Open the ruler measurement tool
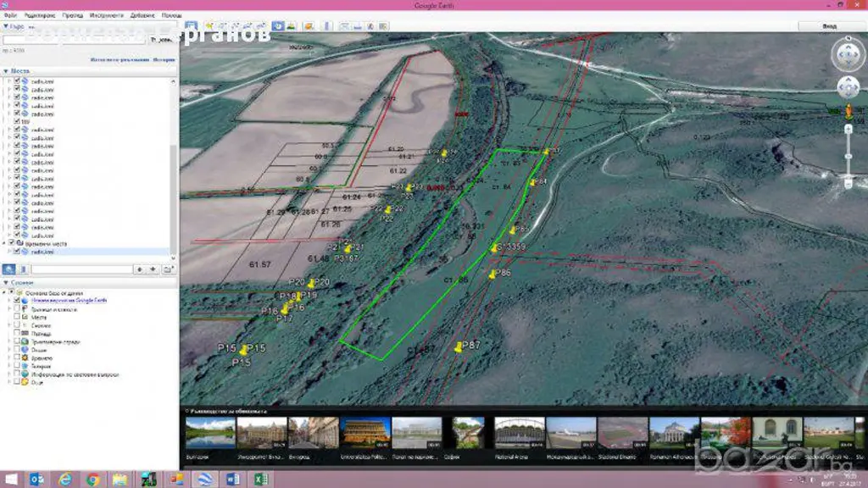The height and width of the screenshot is (488, 868). coord(328,26)
